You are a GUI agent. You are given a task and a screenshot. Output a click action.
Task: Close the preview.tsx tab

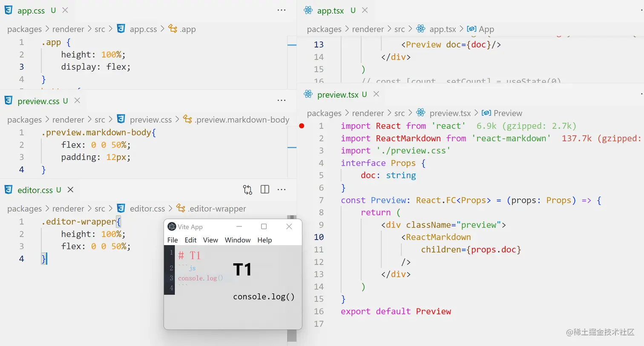coord(376,94)
